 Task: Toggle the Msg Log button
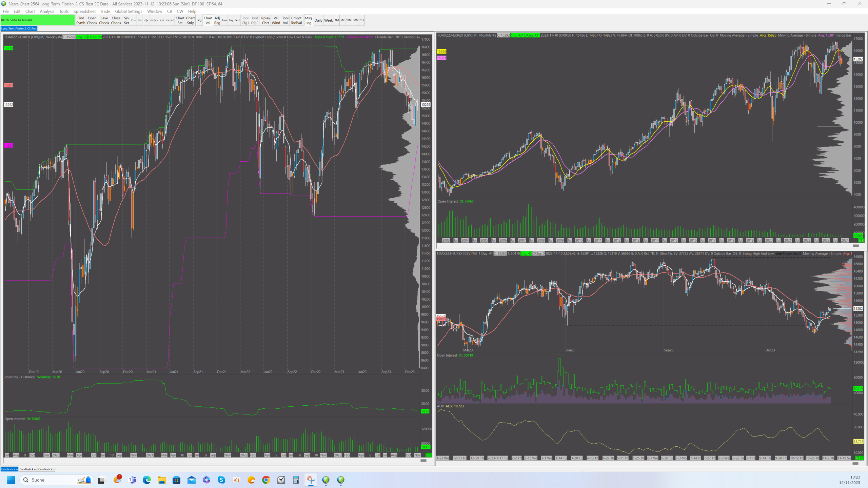coord(308,20)
